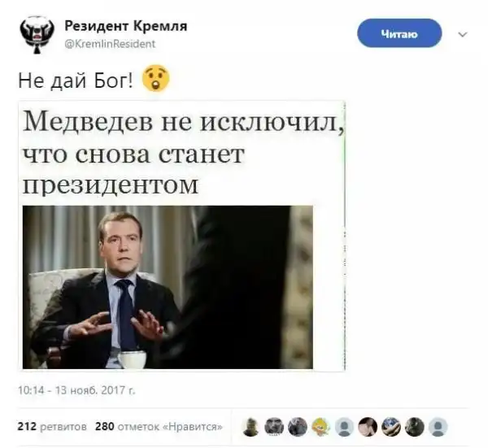
Task: Open the 10:14 - 13 нояб. 2017 timestamp
Action: 76,390
